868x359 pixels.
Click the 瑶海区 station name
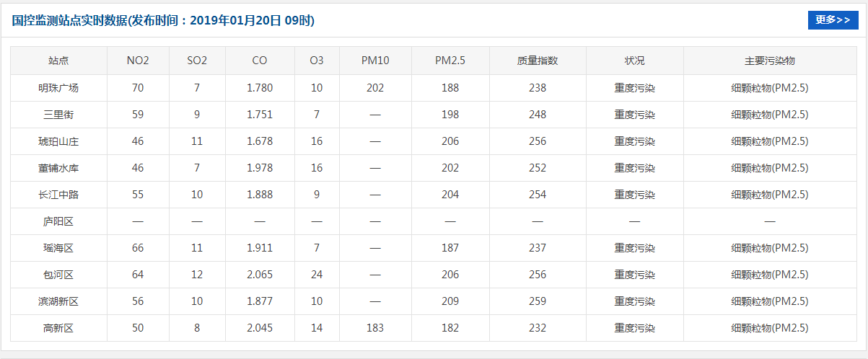point(58,248)
